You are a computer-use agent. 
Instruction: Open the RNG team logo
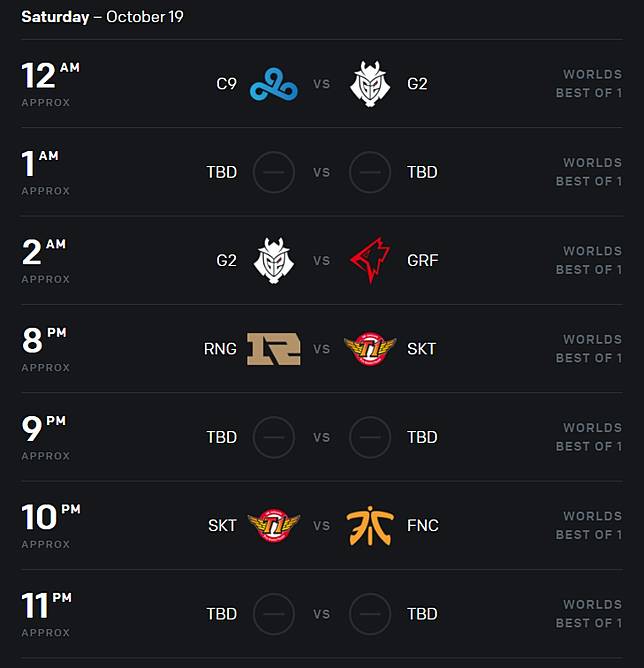(x=273, y=349)
